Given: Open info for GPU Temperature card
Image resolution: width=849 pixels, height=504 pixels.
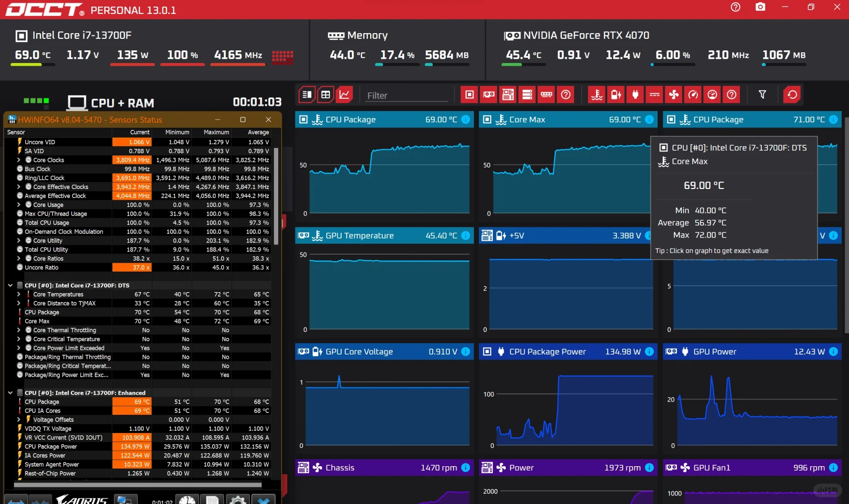Looking at the screenshot, I should 465,236.
